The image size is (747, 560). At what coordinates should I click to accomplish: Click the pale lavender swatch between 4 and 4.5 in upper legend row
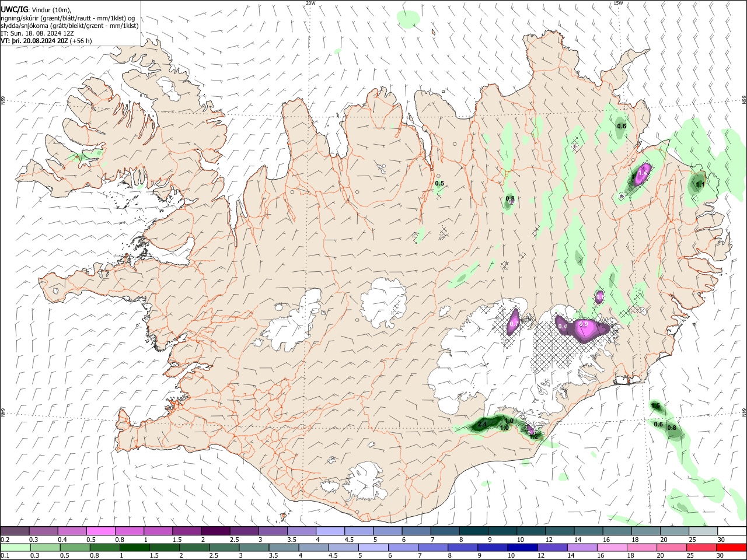tap(329, 531)
